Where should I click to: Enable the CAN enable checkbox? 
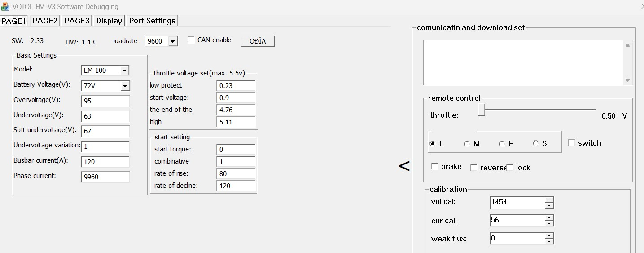tap(191, 40)
